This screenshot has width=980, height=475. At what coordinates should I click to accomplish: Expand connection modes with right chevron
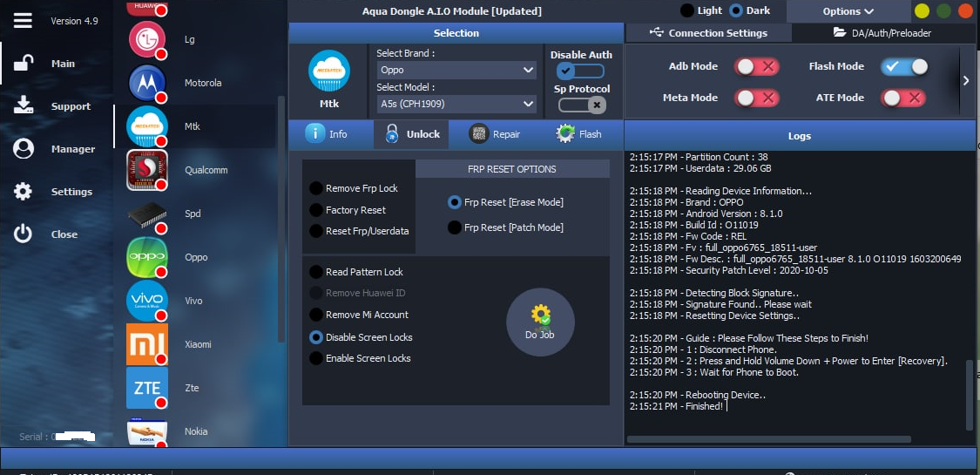pos(965,81)
